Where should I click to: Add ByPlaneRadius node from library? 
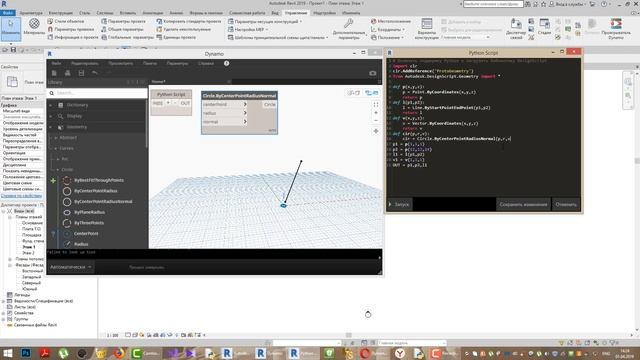(89, 212)
